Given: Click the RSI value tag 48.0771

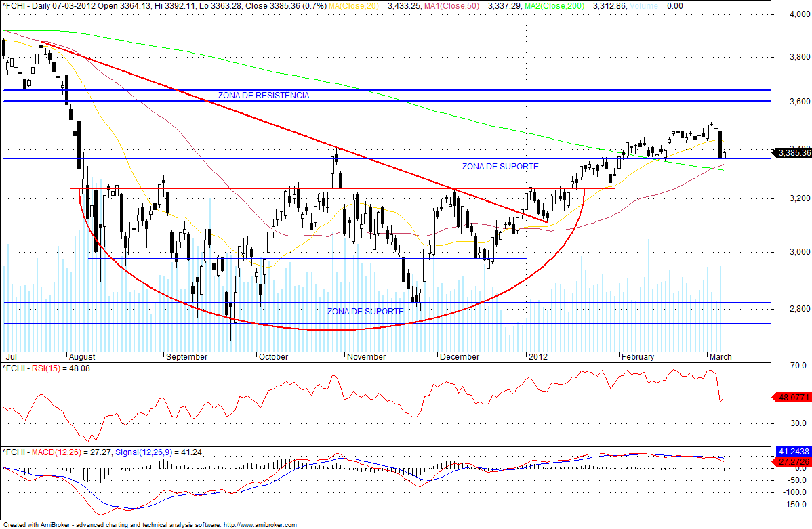Looking at the screenshot, I should pos(792,398).
